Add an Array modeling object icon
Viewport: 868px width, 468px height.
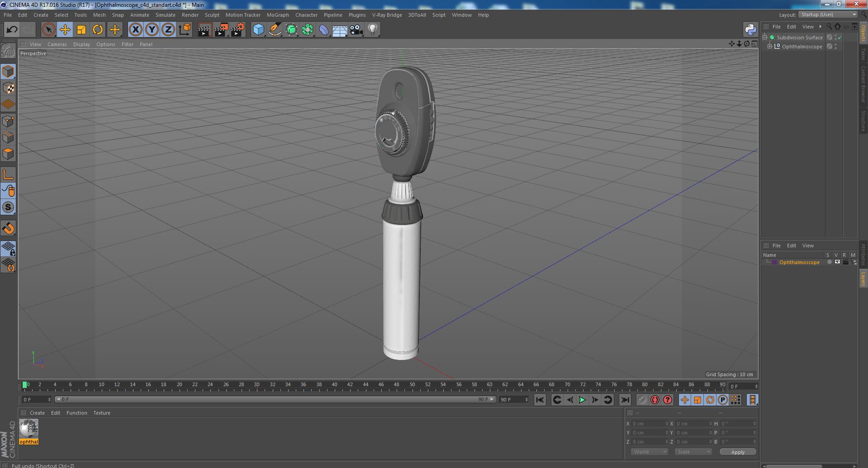click(308, 30)
